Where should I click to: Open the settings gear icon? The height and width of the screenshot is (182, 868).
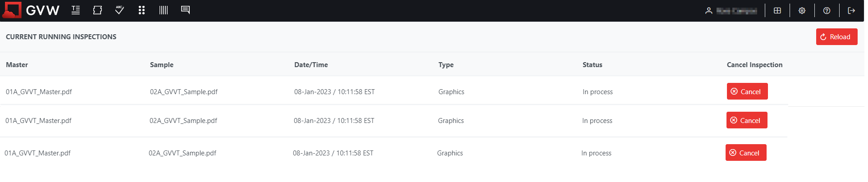tap(802, 11)
